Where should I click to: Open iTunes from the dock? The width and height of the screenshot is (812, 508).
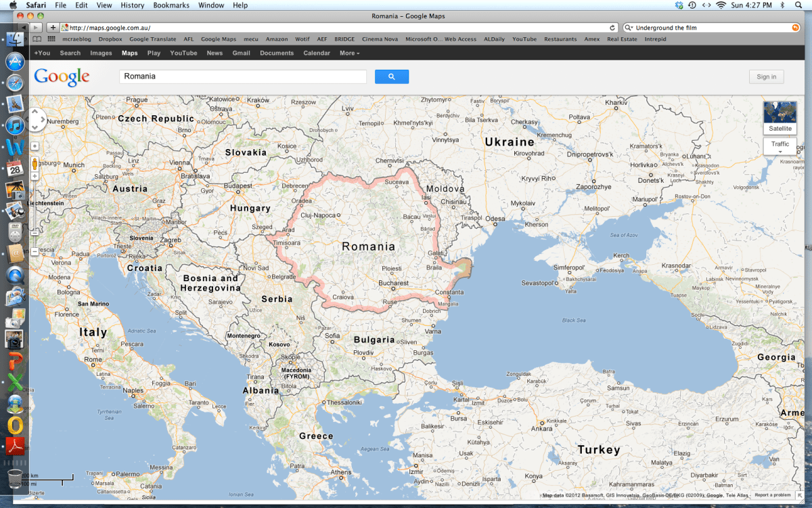pyautogui.click(x=15, y=125)
